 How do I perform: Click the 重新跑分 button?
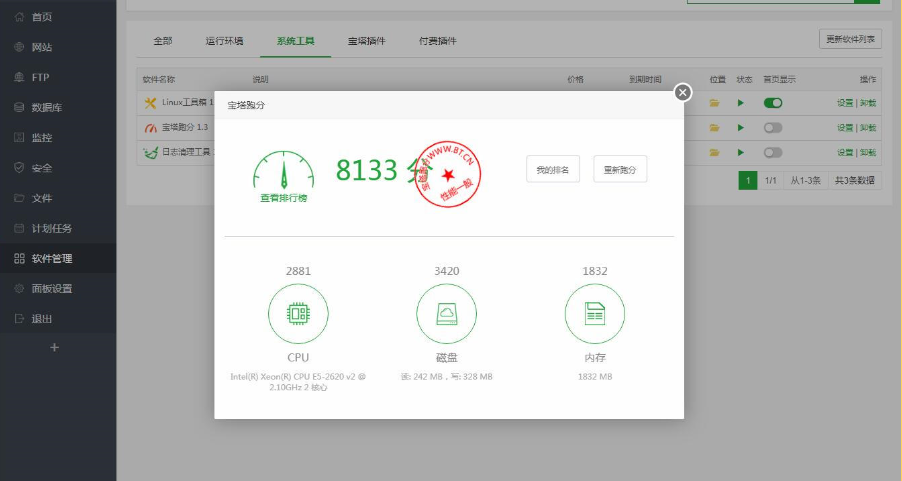pos(620,169)
